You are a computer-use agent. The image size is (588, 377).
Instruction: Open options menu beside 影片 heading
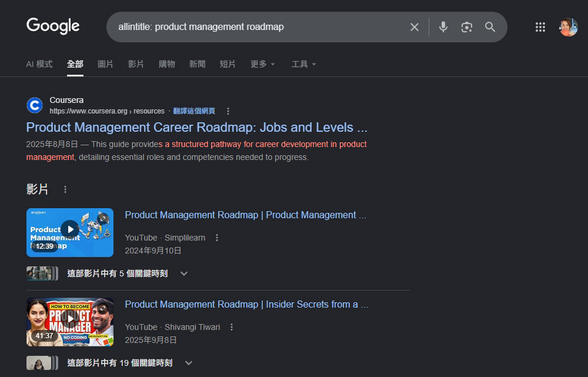click(65, 189)
